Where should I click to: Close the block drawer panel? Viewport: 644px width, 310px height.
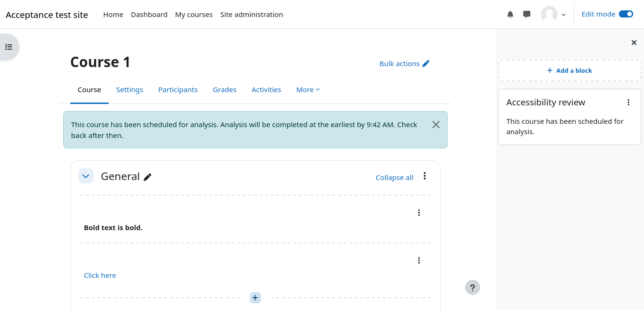(634, 43)
